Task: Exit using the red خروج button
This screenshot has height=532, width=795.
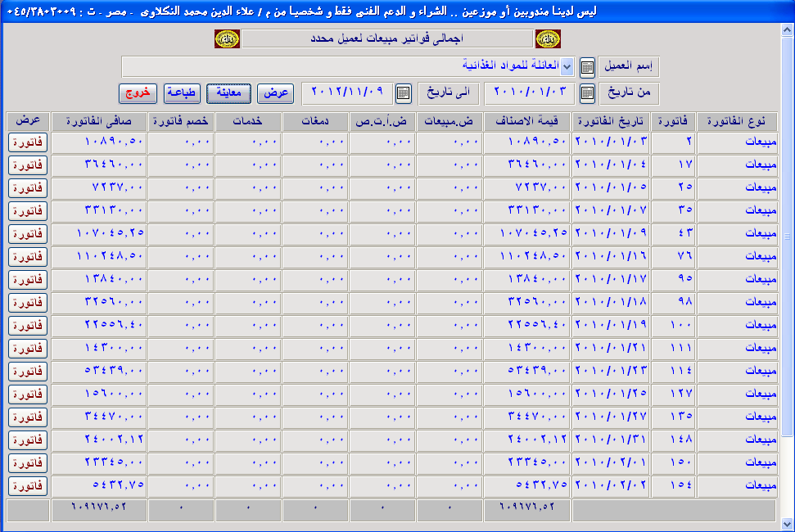Action: coord(138,93)
